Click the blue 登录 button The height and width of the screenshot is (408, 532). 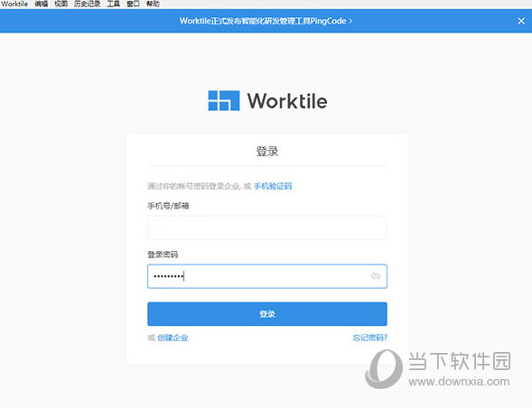pyautogui.click(x=267, y=314)
